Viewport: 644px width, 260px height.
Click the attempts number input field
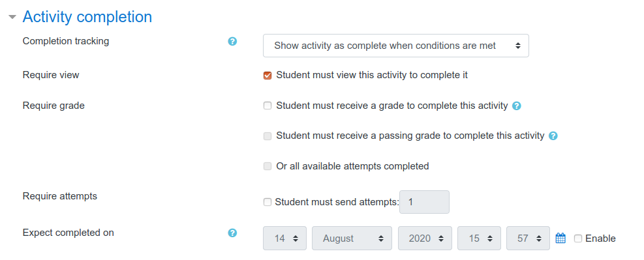click(x=425, y=202)
